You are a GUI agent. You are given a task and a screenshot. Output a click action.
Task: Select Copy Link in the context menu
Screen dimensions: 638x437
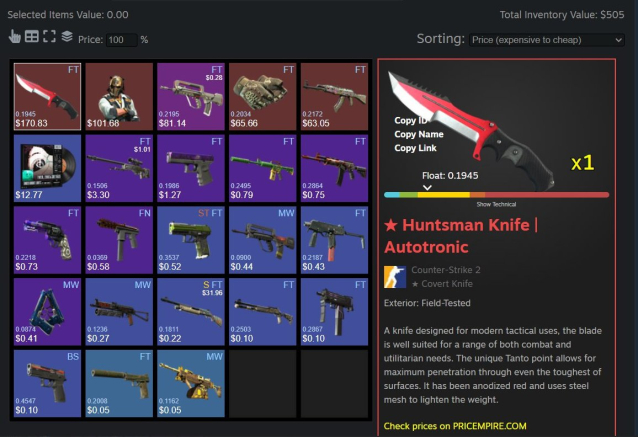415,148
